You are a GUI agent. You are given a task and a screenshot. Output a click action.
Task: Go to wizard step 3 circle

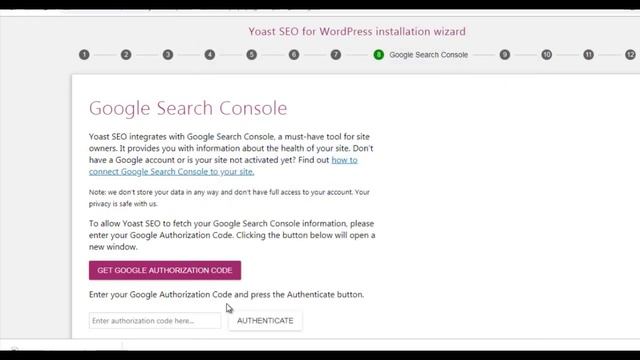[168, 55]
